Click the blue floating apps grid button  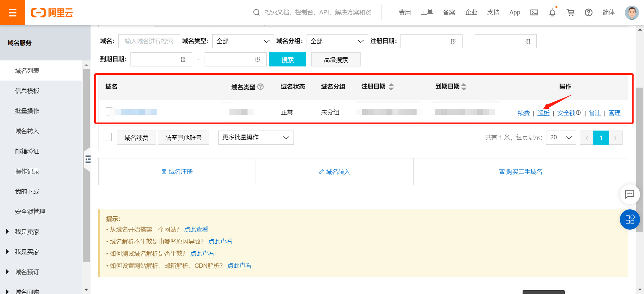(630, 219)
